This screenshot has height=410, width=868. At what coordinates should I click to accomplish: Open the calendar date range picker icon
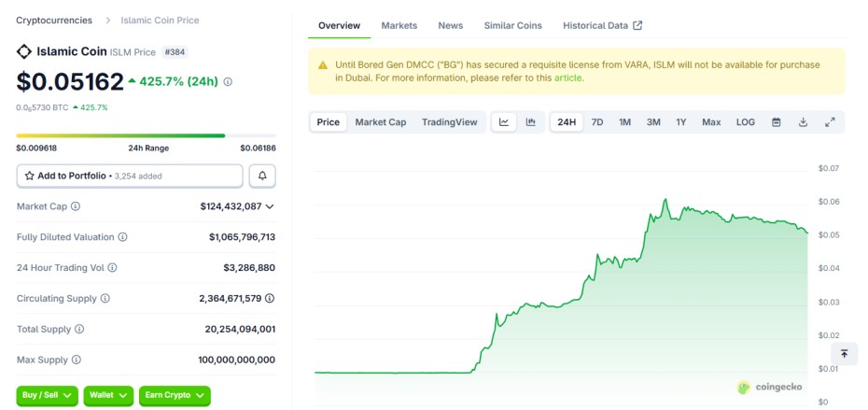pos(777,122)
